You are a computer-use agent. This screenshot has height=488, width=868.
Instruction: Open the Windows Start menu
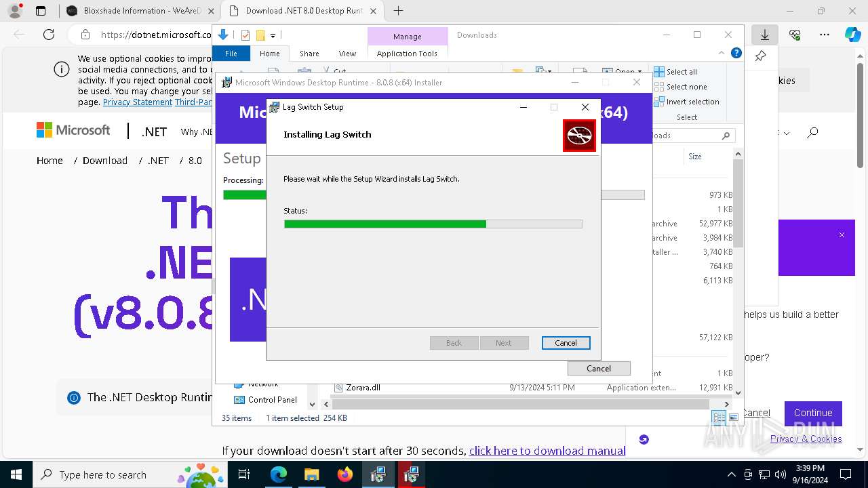pyautogui.click(x=16, y=474)
